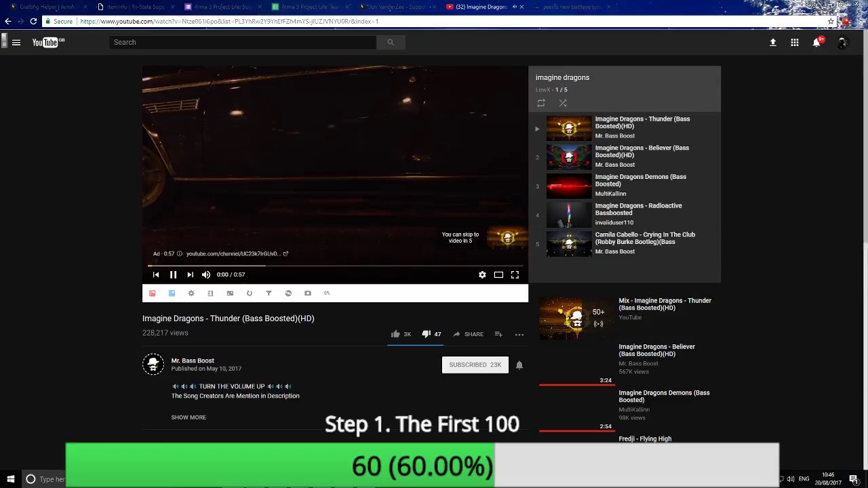Viewport: 868px width, 488px height.
Task: Focus the YouTube search field
Action: click(x=243, y=42)
